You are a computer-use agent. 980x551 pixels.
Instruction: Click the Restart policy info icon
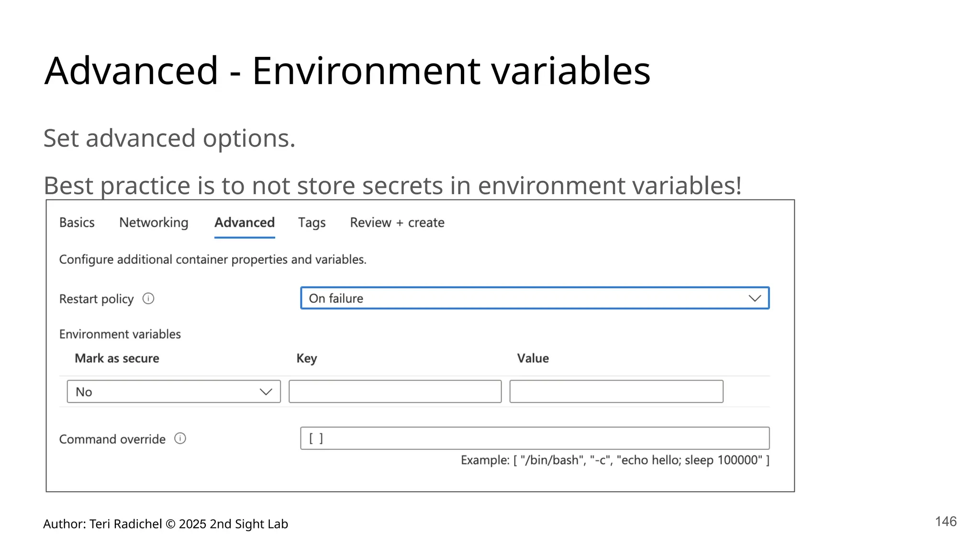148,298
